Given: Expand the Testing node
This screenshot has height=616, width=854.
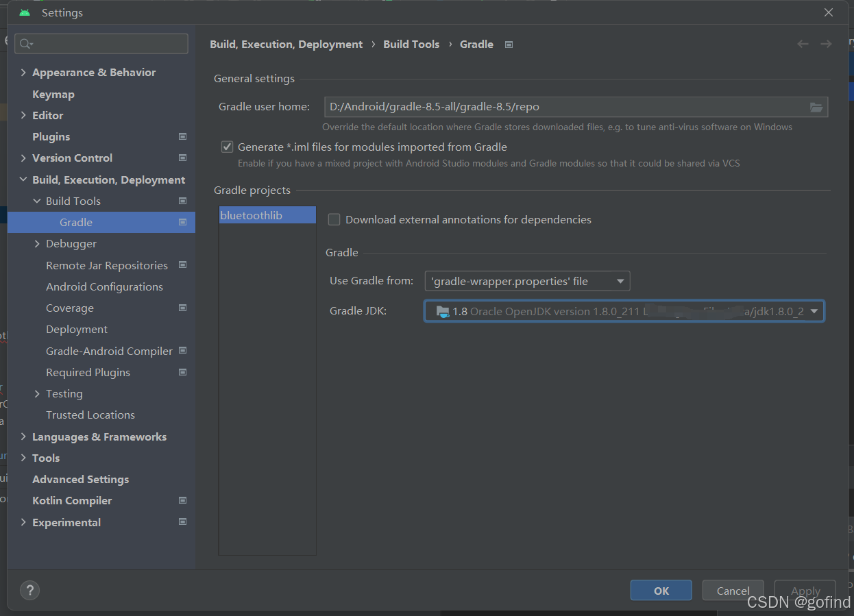Looking at the screenshot, I should [x=37, y=393].
